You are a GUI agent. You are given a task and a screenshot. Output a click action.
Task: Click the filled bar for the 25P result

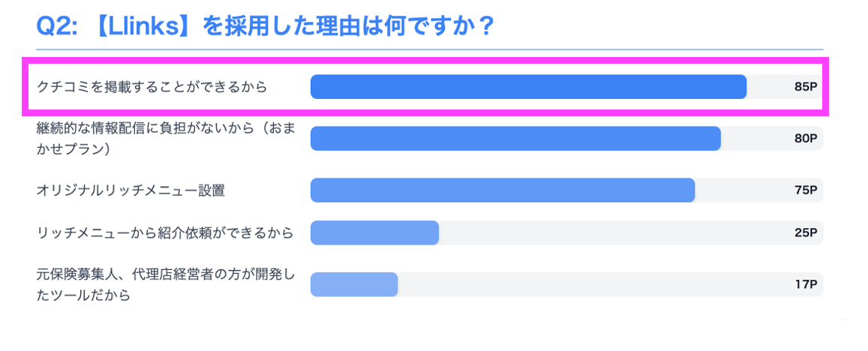pyautogui.click(x=374, y=233)
